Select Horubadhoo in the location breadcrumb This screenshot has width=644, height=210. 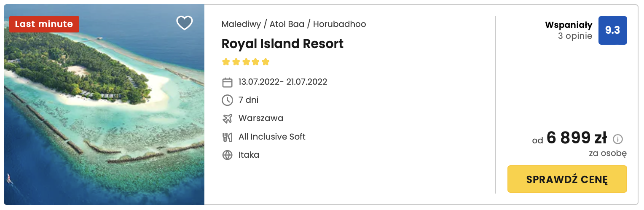(x=339, y=24)
